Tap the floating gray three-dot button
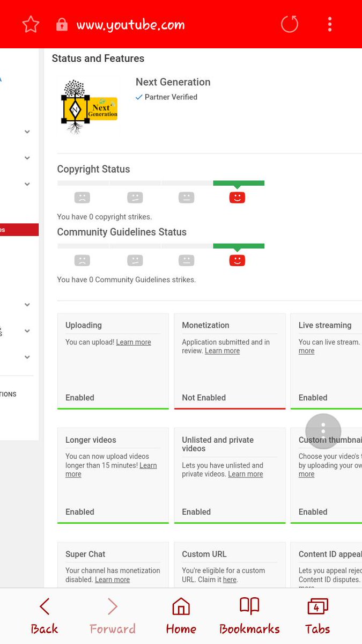 coord(323,431)
